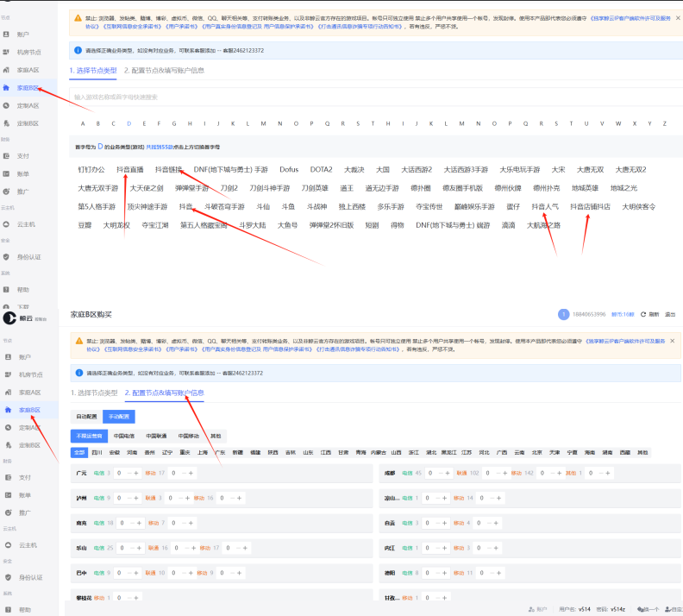Click the 退出 logout link
This screenshot has height=616, width=683.
coord(670,314)
